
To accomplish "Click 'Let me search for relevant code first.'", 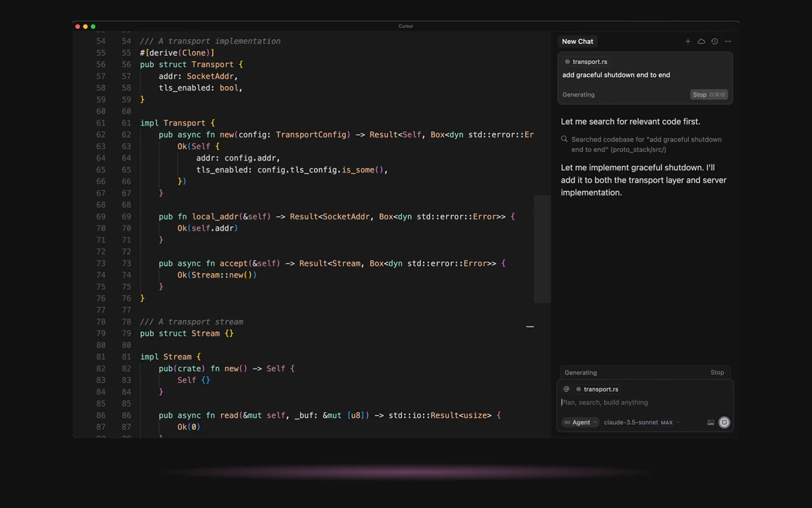I will pos(630,121).
